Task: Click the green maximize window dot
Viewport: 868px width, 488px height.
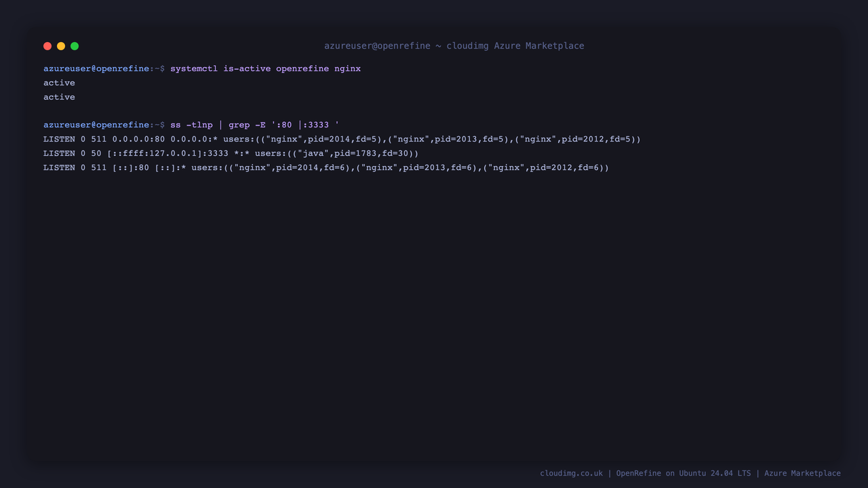Action: point(75,46)
